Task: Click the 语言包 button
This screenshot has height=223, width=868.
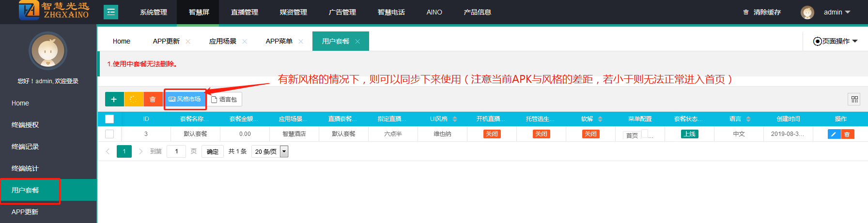Action: point(224,99)
